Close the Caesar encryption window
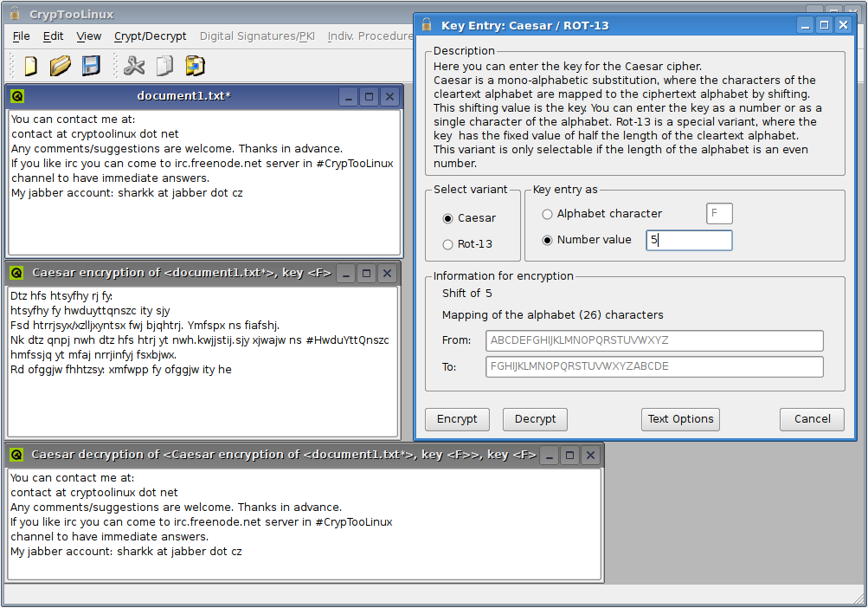868x608 pixels. [387, 273]
